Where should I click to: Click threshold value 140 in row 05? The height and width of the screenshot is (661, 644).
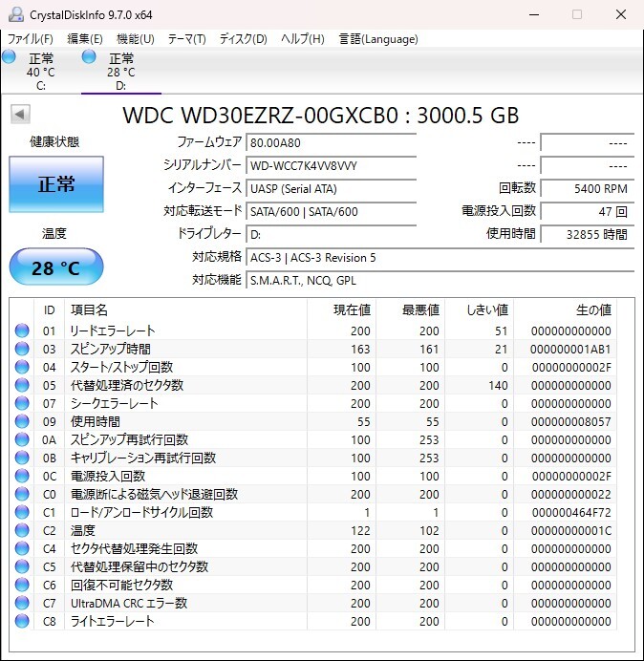click(498, 385)
